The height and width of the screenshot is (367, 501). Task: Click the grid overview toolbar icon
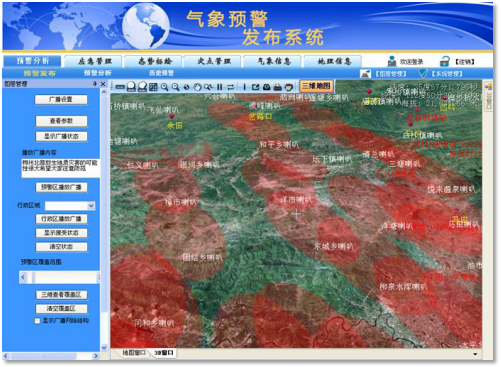153,87
